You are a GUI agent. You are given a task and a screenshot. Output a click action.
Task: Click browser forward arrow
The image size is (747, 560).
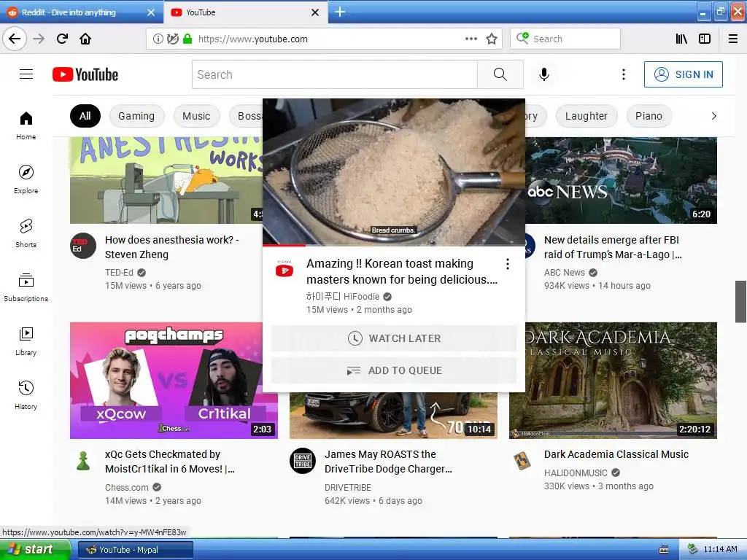[39, 39]
